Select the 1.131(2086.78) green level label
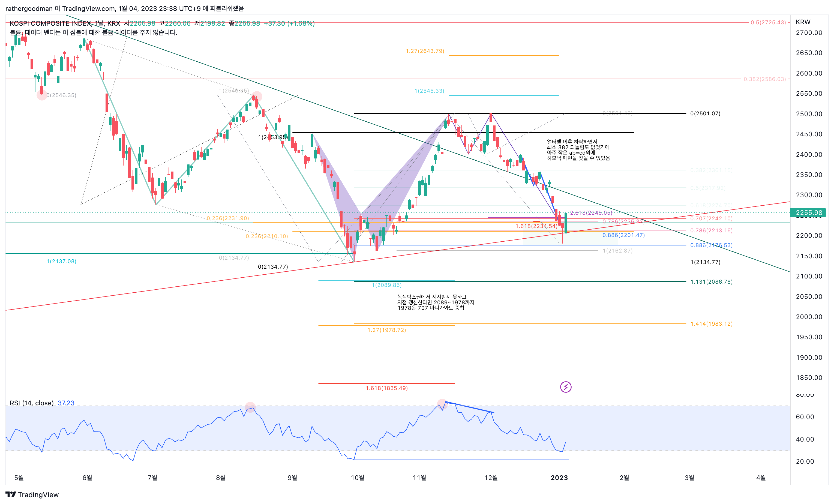The width and height of the screenshot is (834, 504). (711, 282)
